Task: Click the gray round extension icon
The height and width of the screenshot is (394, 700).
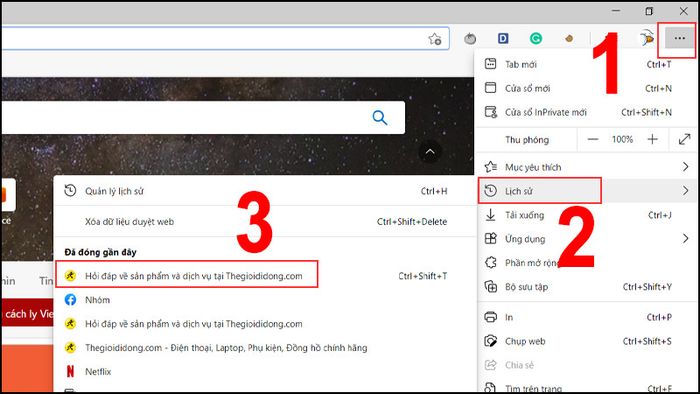Action: pos(470,39)
